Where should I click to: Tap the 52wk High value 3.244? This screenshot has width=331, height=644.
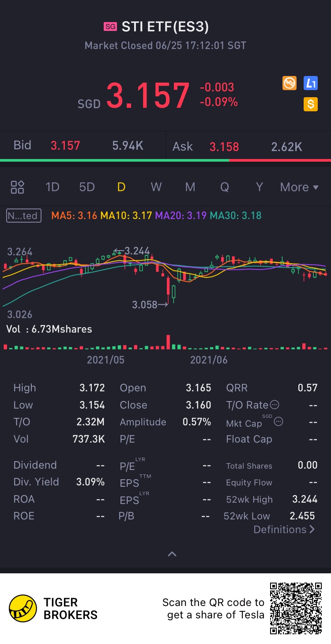coord(305,499)
